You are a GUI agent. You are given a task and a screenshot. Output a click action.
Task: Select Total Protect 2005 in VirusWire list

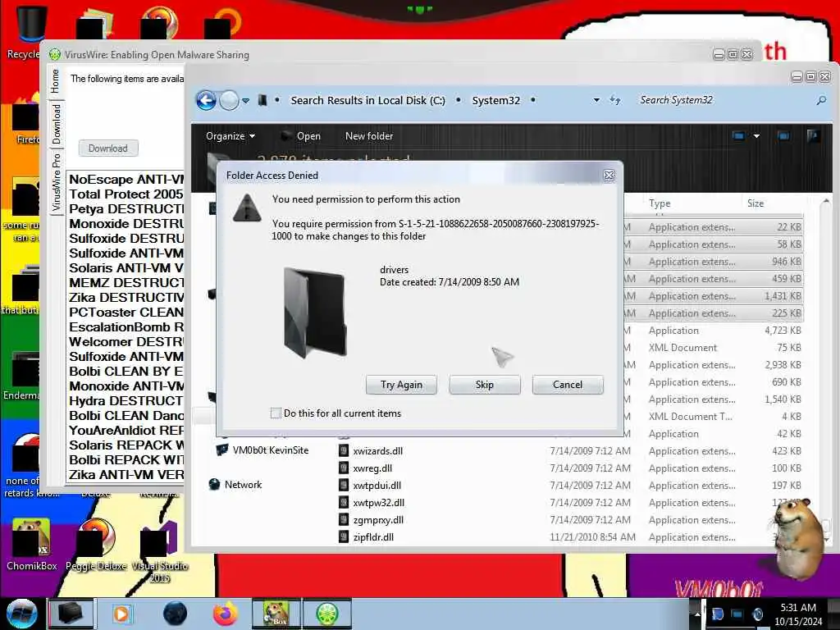[126, 194]
